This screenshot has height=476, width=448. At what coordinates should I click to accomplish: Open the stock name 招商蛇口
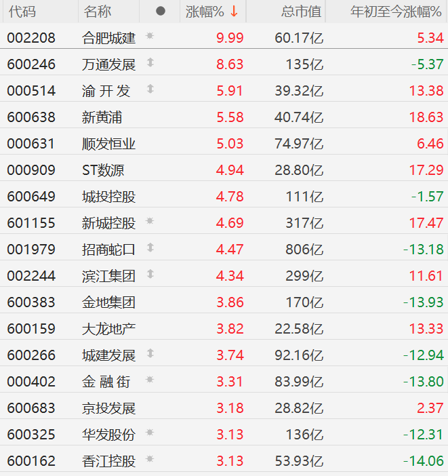click(x=108, y=250)
